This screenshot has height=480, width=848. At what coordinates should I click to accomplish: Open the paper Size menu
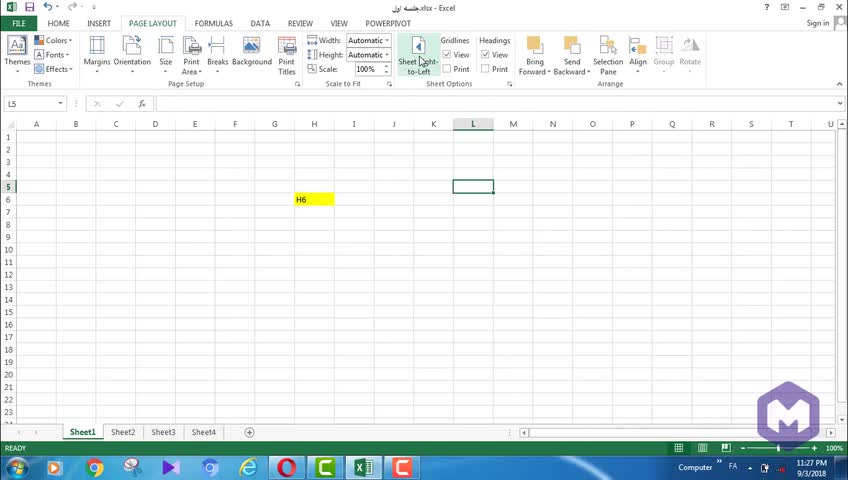(165, 54)
